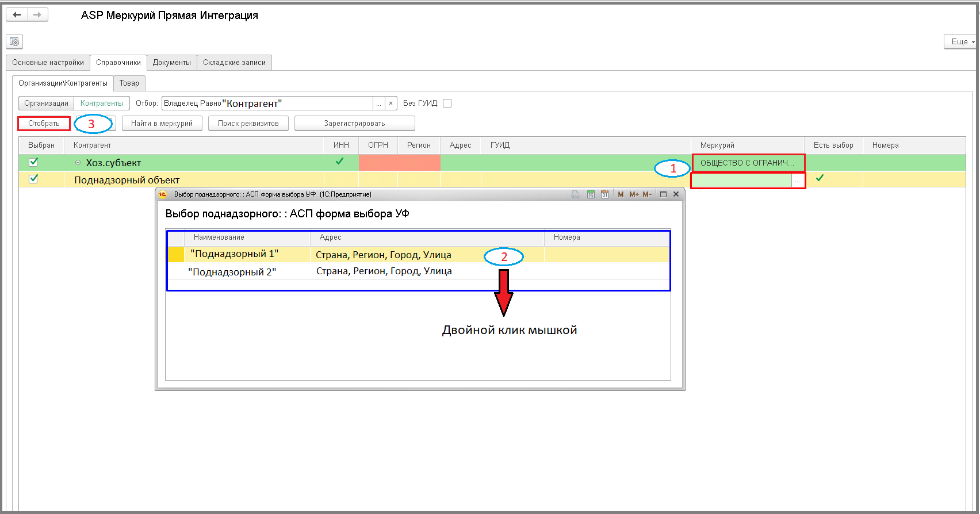The image size is (980, 514).
Task: Uncheck the Хоз.субъект row checkbox
Action: [33, 162]
